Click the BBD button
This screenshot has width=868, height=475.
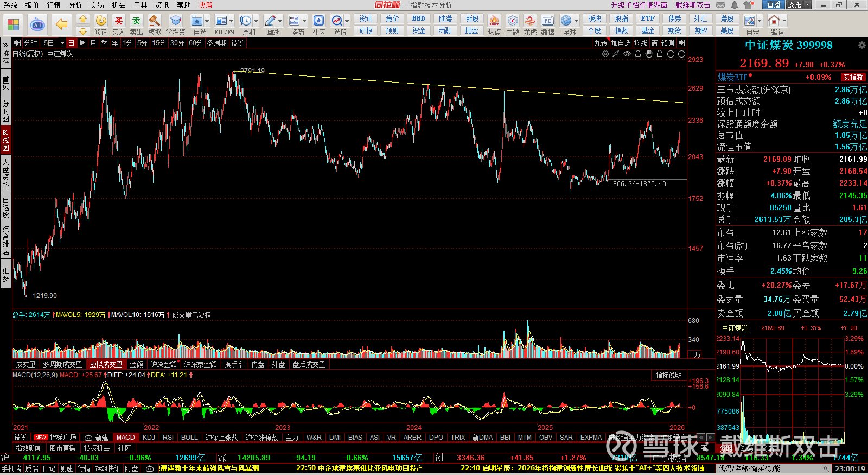point(419,18)
